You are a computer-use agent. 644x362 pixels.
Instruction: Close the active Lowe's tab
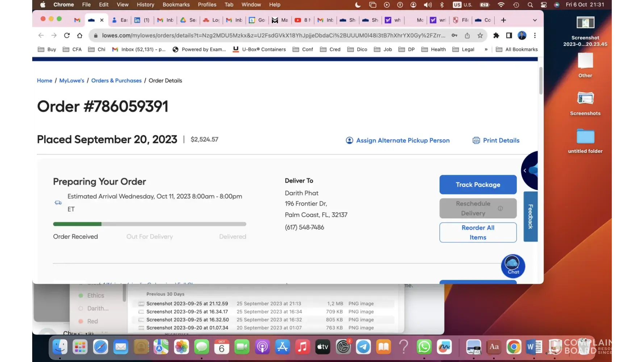(x=102, y=20)
